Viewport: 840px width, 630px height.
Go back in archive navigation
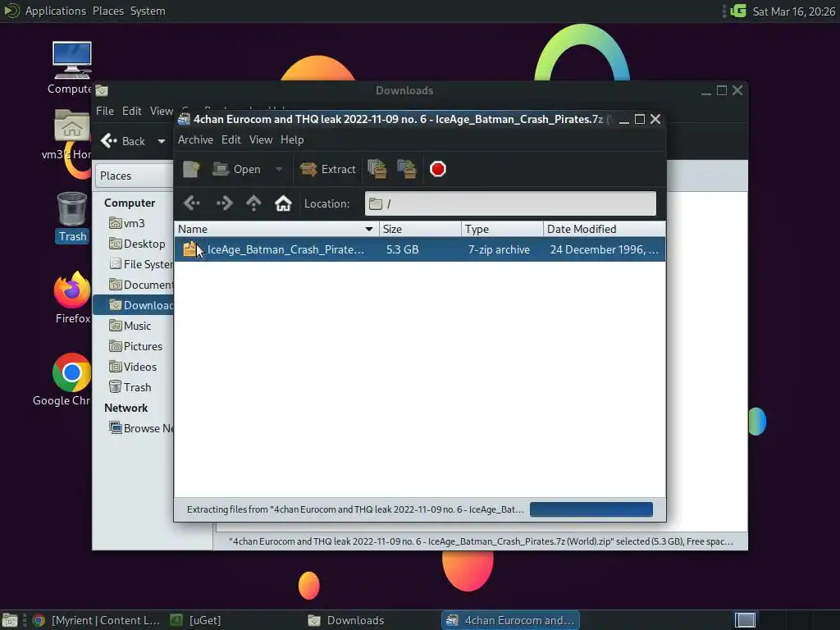pyautogui.click(x=192, y=203)
